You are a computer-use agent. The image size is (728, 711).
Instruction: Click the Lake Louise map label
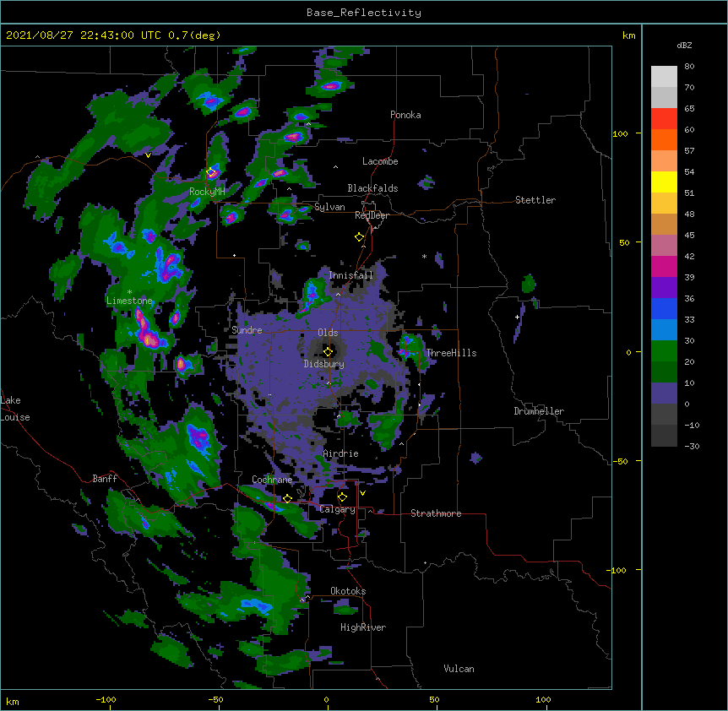[15, 409]
